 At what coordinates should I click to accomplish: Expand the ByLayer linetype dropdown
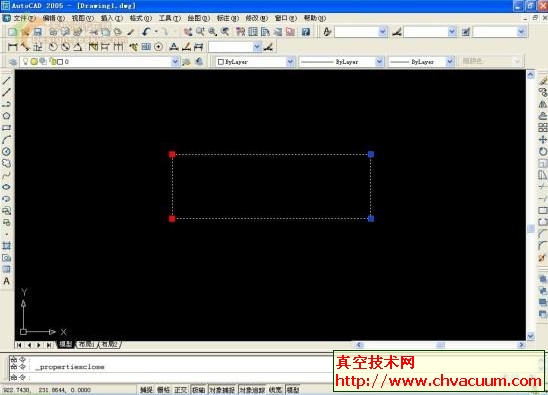click(341, 62)
